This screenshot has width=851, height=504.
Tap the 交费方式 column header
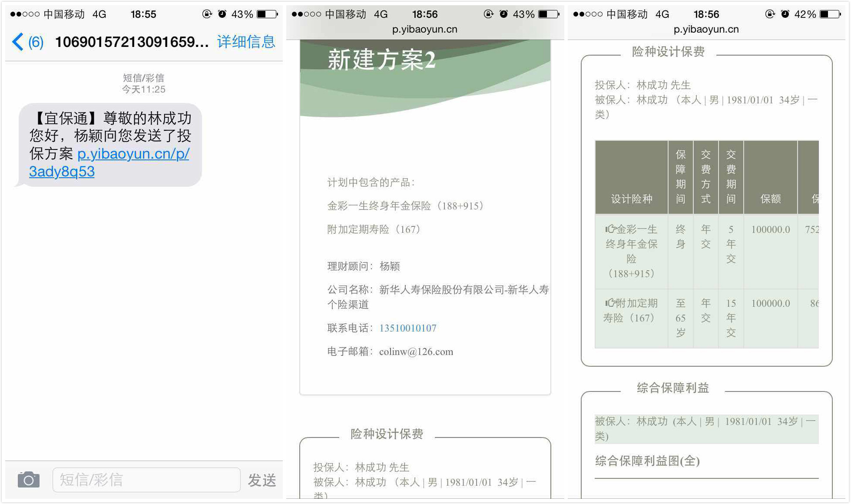tap(705, 177)
